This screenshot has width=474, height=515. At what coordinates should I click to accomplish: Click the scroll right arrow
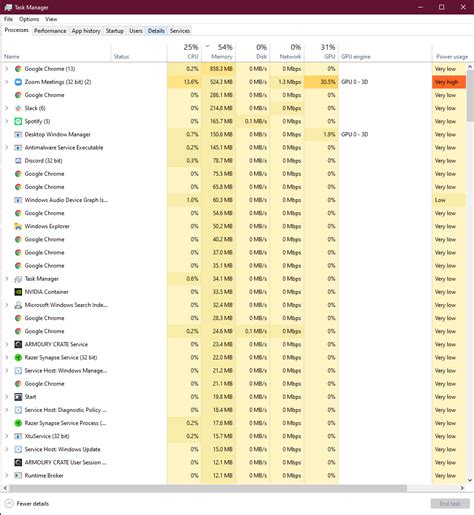tap(462, 488)
